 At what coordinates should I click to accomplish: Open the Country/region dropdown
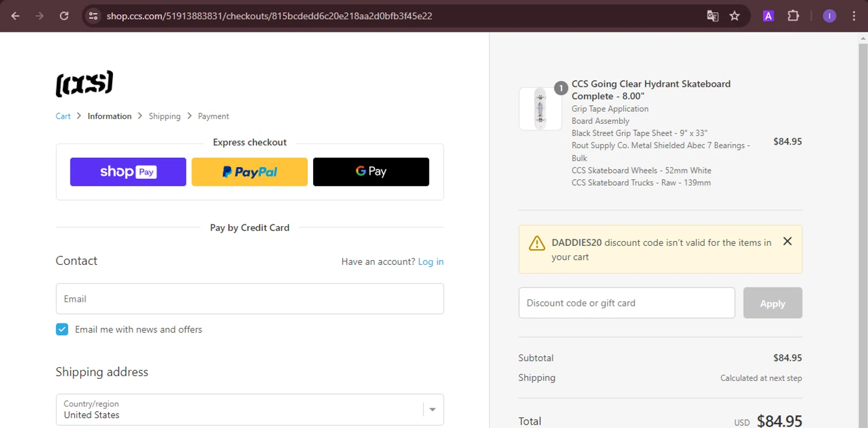[x=250, y=409]
